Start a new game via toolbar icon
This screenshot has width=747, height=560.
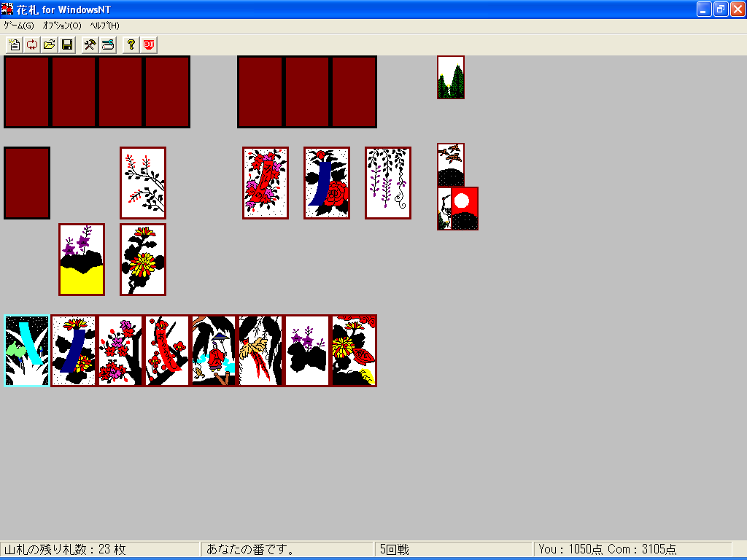tap(15, 44)
